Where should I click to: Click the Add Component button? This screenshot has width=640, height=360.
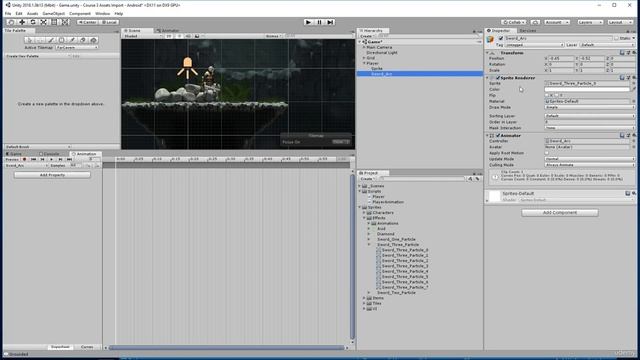[x=560, y=213]
